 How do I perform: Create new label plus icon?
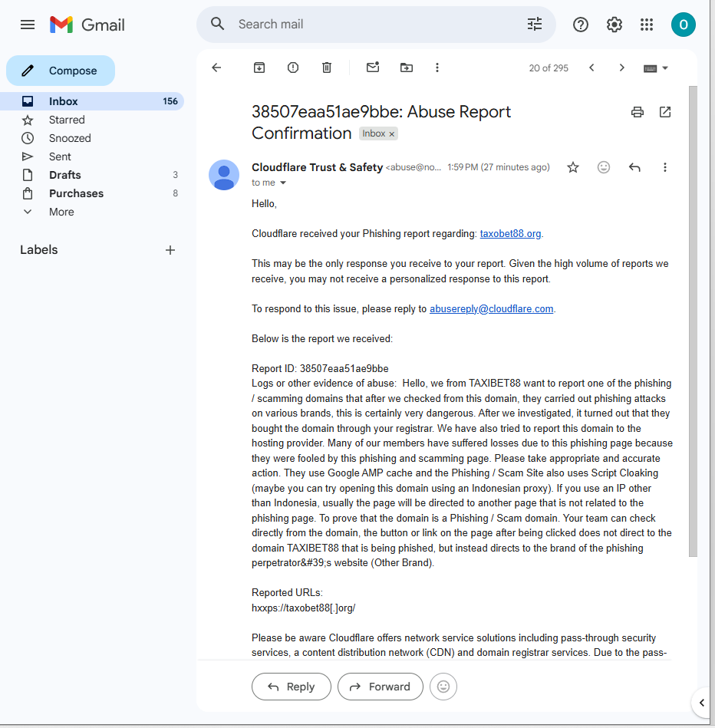point(170,250)
